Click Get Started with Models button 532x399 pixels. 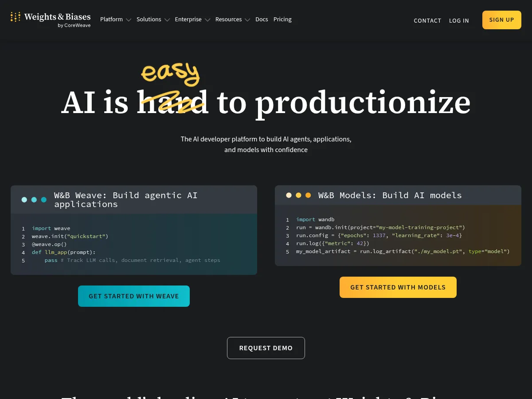click(398, 287)
